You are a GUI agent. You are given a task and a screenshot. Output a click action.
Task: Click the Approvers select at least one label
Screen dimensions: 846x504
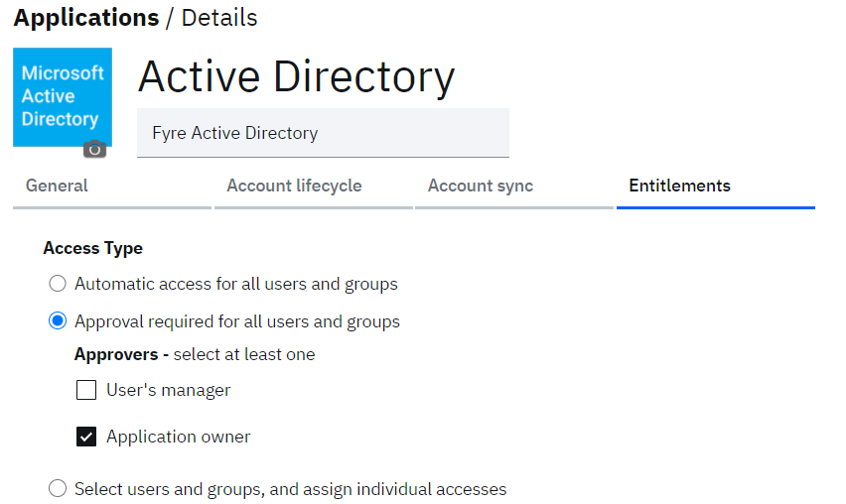(x=195, y=354)
